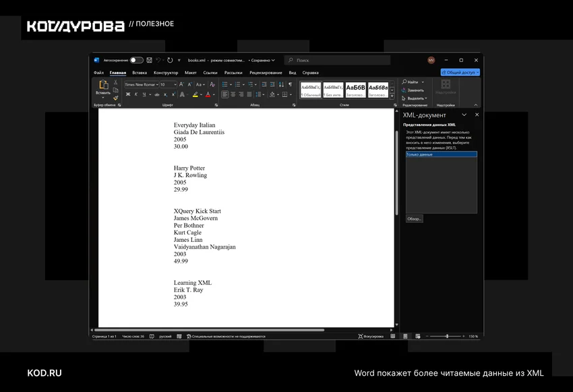Switch to the Справка tab
The height and width of the screenshot is (392, 573).
click(x=310, y=73)
